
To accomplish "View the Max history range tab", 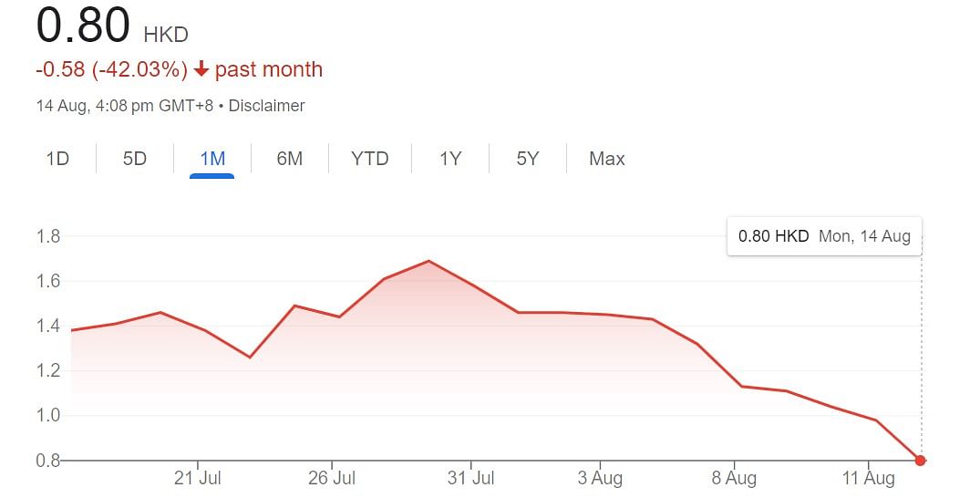I will coord(607,159).
